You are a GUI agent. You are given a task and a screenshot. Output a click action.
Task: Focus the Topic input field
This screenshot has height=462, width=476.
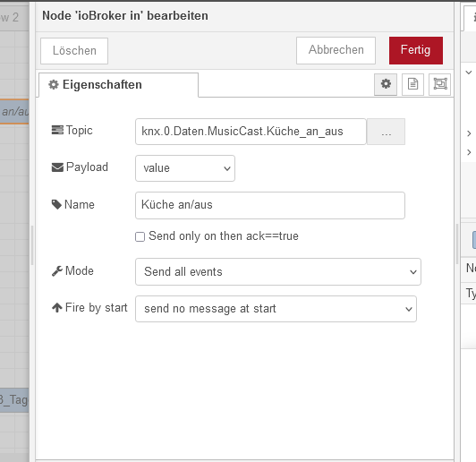pos(251,132)
